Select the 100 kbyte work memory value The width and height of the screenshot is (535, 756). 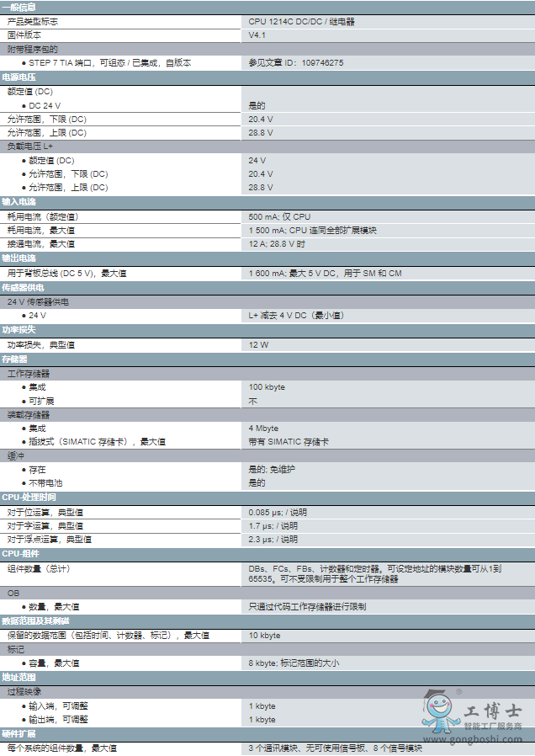pyautogui.click(x=267, y=387)
